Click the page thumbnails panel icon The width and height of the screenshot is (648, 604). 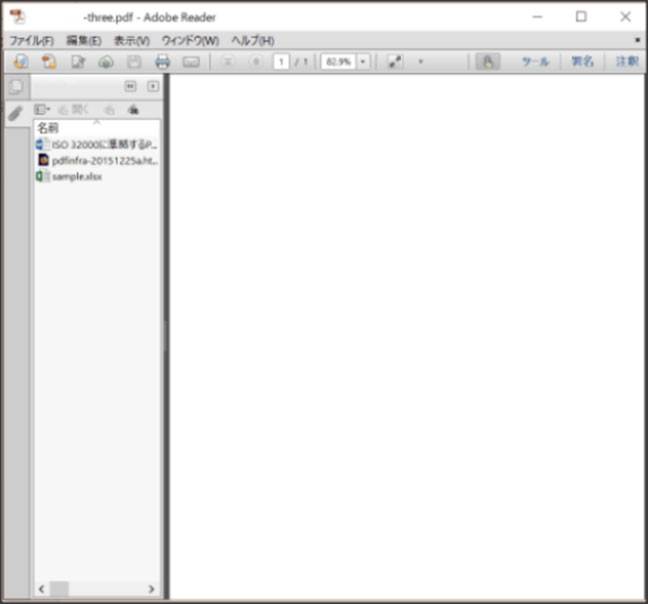click(17, 87)
